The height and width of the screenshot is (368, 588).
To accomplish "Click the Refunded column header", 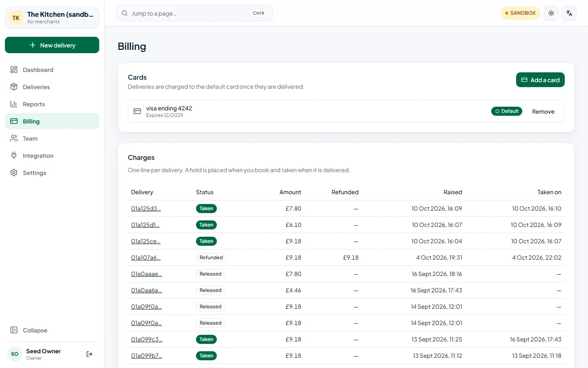I will pyautogui.click(x=345, y=192).
